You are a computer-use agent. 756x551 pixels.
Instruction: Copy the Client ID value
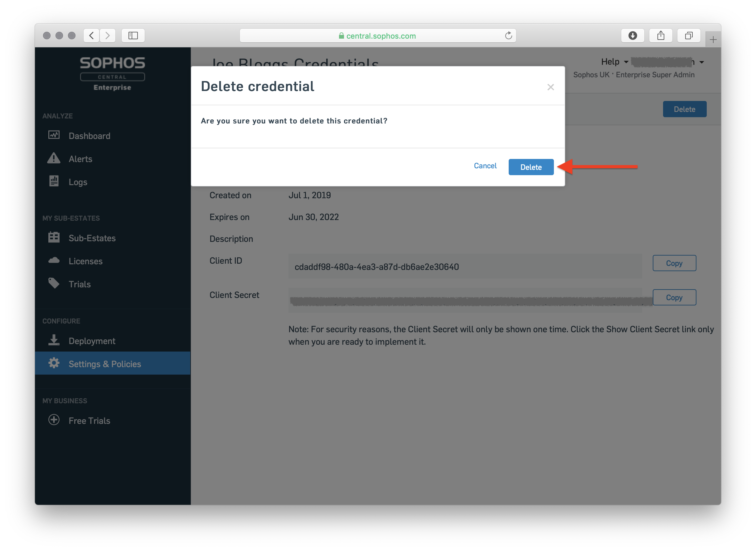[674, 263]
